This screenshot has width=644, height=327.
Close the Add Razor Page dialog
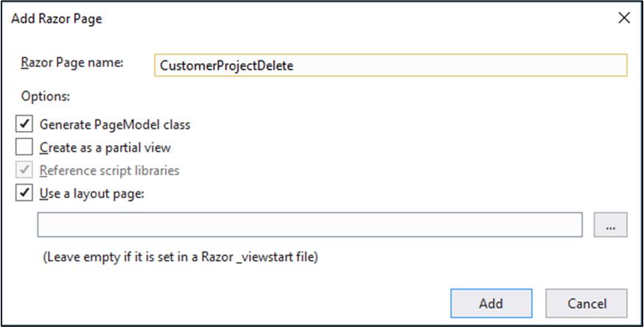(624, 18)
